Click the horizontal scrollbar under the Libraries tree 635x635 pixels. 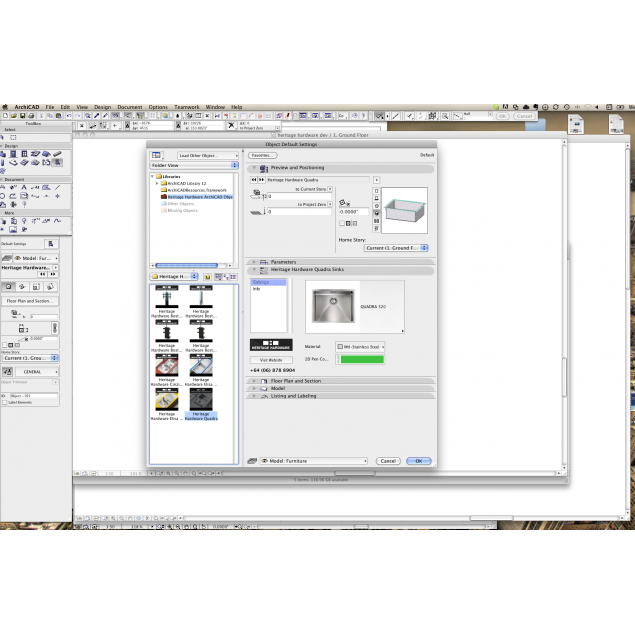[187, 266]
